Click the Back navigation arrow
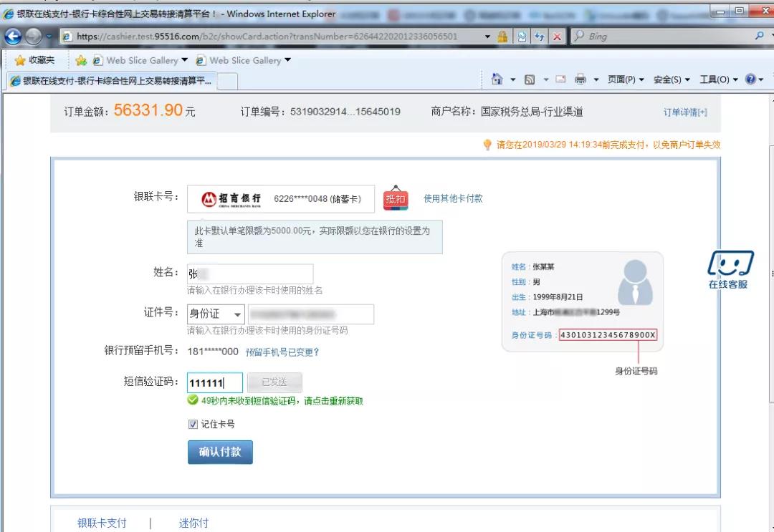This screenshot has height=532, width=774. point(13,34)
